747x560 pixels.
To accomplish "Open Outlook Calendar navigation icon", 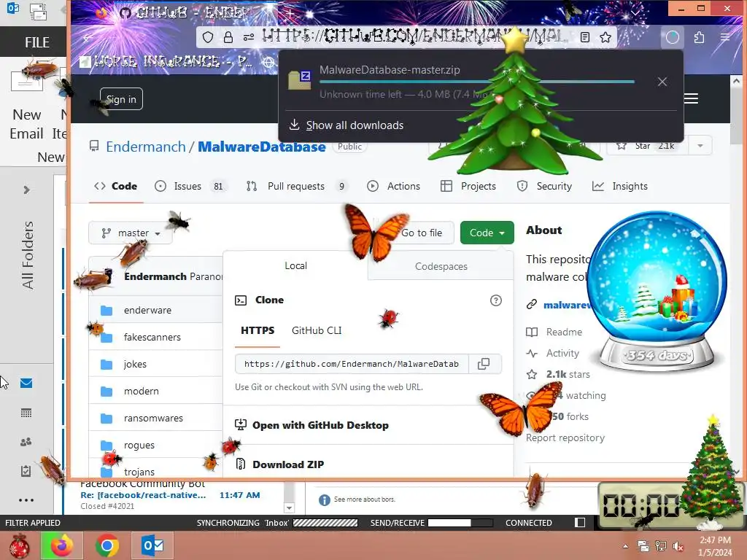I will coord(26,413).
